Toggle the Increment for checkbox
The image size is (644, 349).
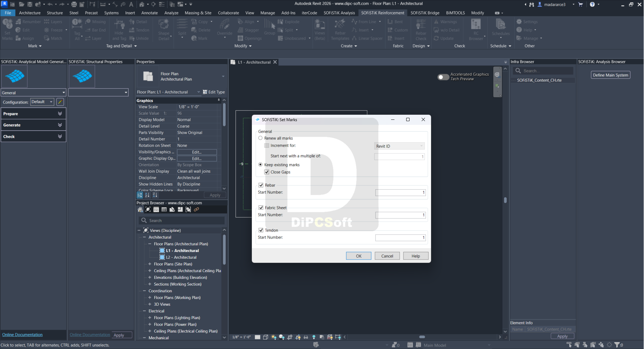(267, 145)
